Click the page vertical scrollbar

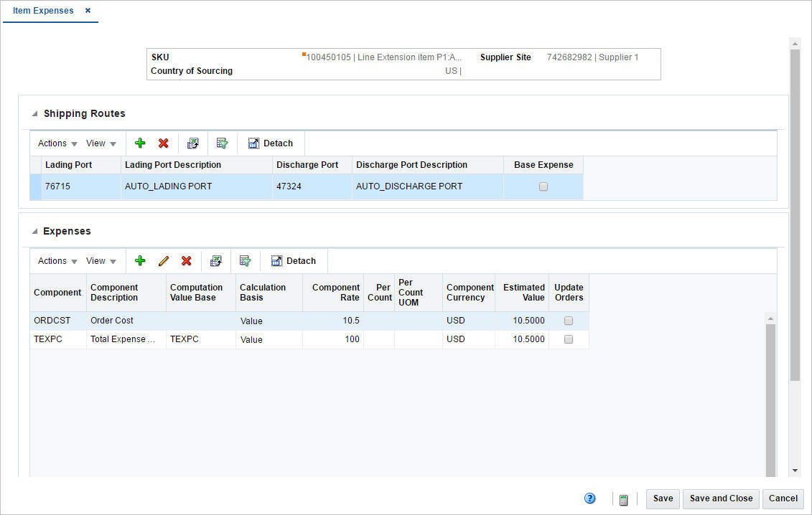[794, 215]
